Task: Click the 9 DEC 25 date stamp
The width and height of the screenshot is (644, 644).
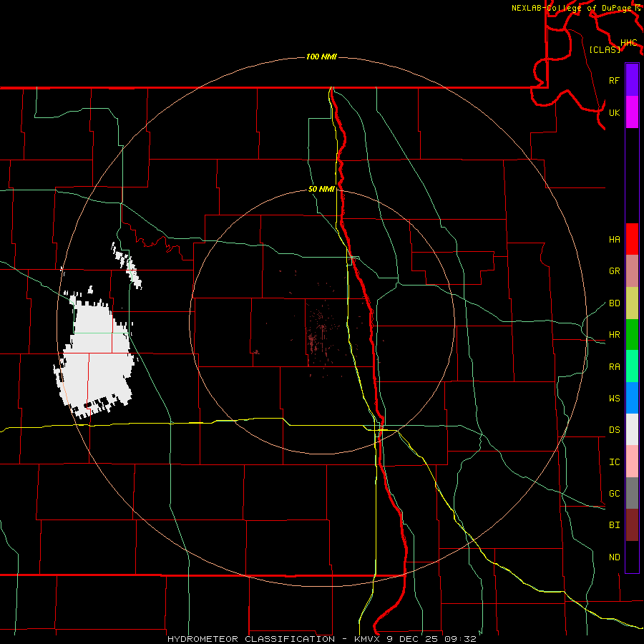Action: 413,639
